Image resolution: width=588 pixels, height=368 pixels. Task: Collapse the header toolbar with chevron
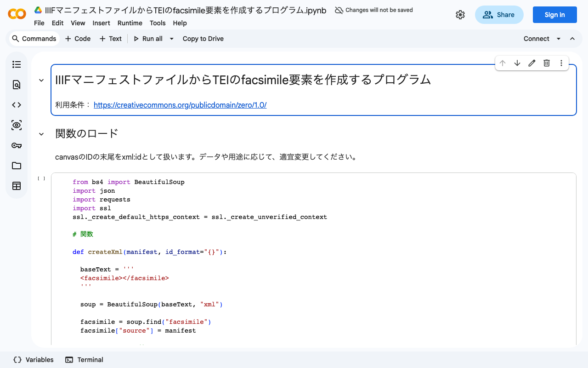[x=572, y=39]
